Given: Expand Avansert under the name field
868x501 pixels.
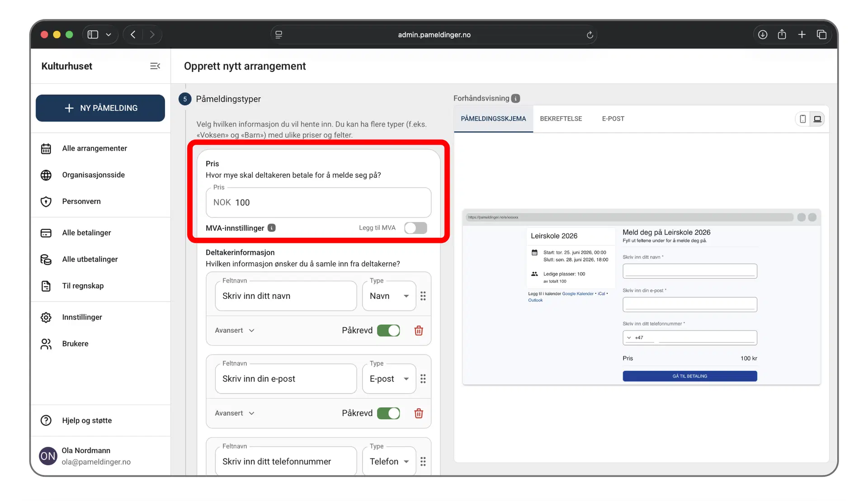Looking at the screenshot, I should (x=235, y=331).
